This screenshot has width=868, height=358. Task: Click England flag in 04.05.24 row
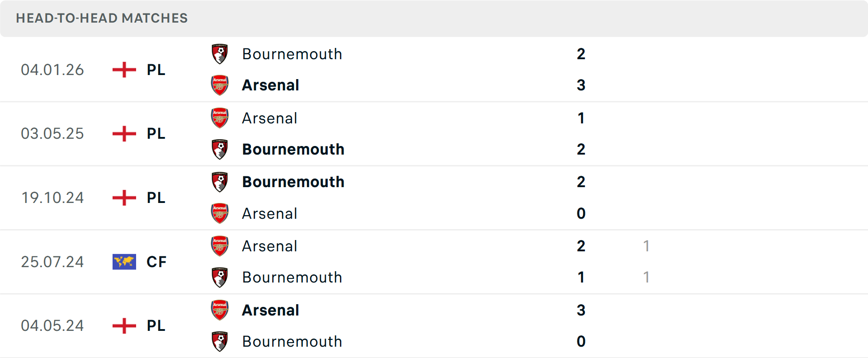coord(124,325)
